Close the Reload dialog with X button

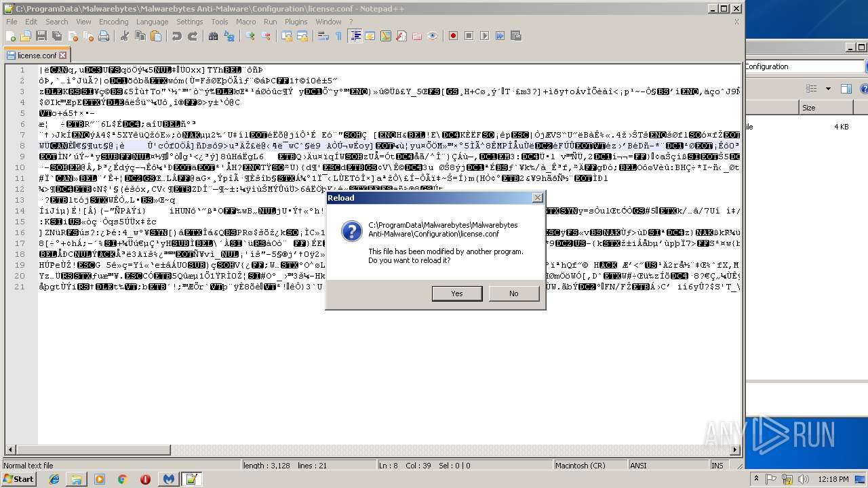click(537, 198)
